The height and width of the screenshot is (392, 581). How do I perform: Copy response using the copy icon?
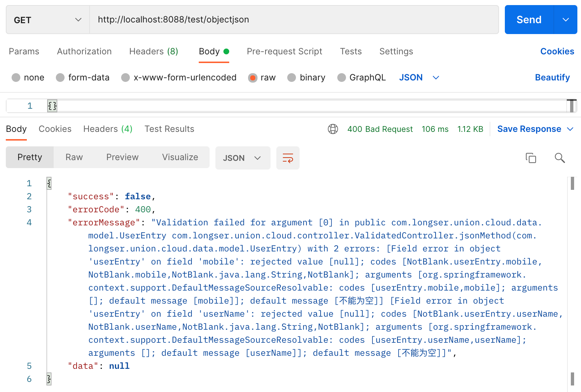click(531, 158)
